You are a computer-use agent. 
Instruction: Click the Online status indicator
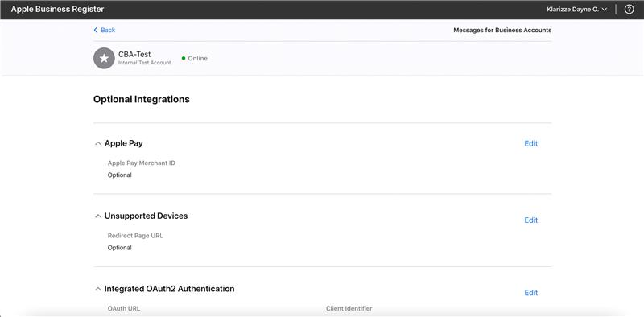[x=195, y=58]
